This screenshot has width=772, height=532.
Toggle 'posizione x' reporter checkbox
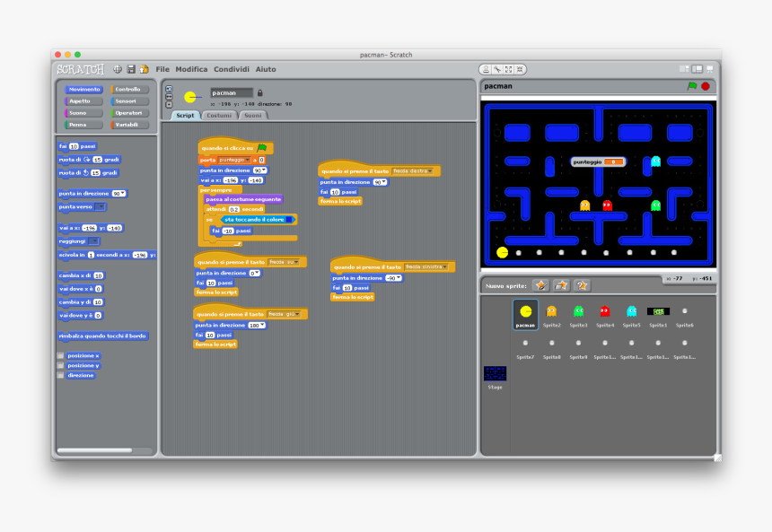(x=60, y=355)
